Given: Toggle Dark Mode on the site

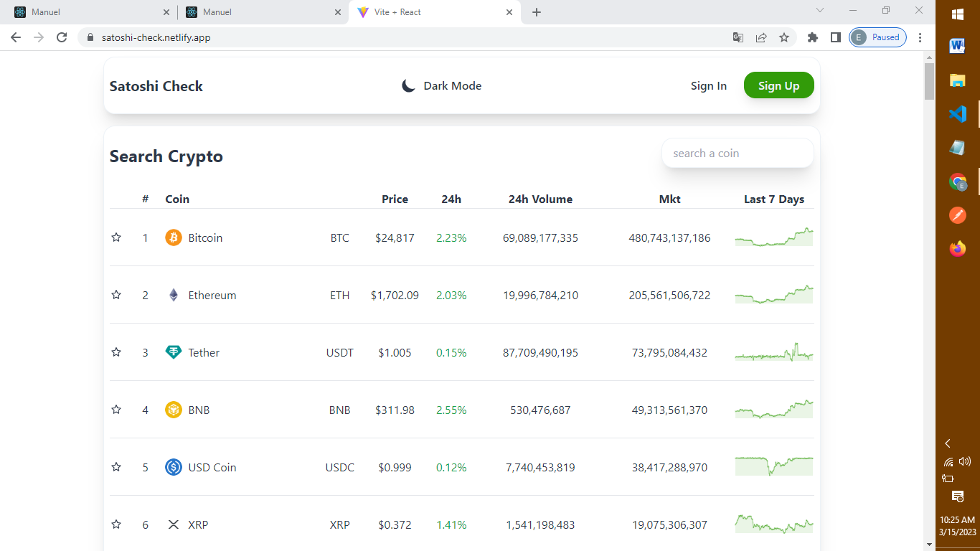Looking at the screenshot, I should [441, 86].
